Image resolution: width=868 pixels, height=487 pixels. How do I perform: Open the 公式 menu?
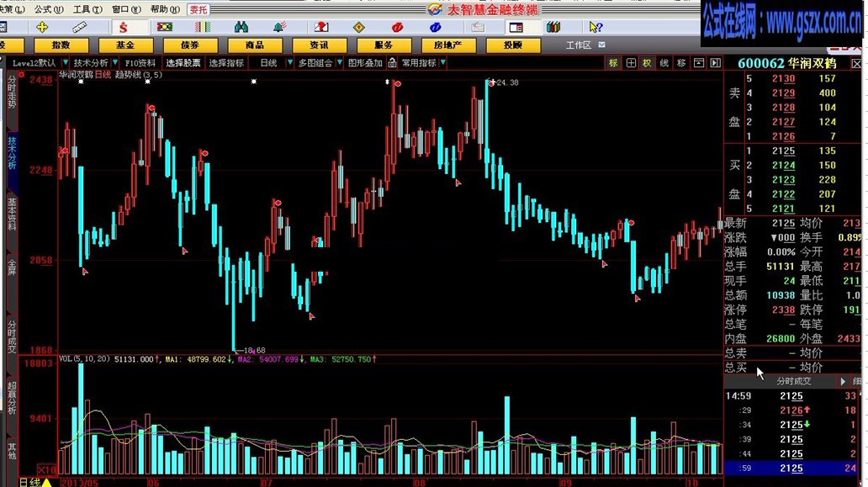click(49, 9)
